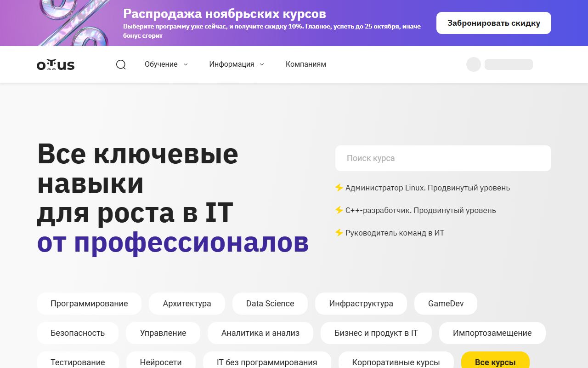Open C++-разработчик. Продвинутый уровень course link

pos(421,210)
